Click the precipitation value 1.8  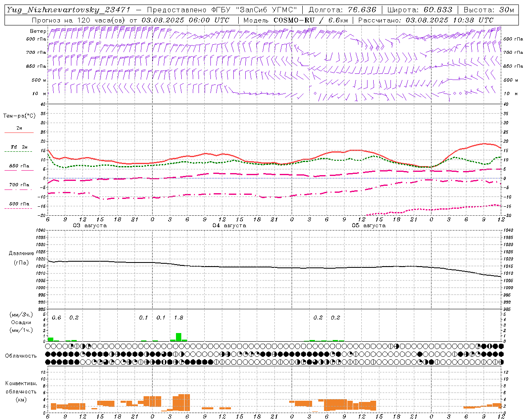point(178,318)
